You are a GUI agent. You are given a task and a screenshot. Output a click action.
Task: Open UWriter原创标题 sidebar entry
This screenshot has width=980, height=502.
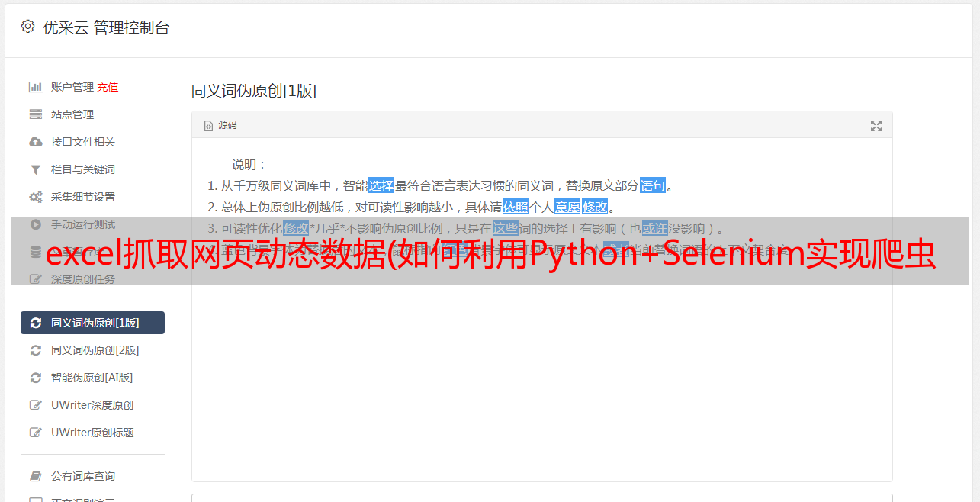pyautogui.click(x=92, y=433)
